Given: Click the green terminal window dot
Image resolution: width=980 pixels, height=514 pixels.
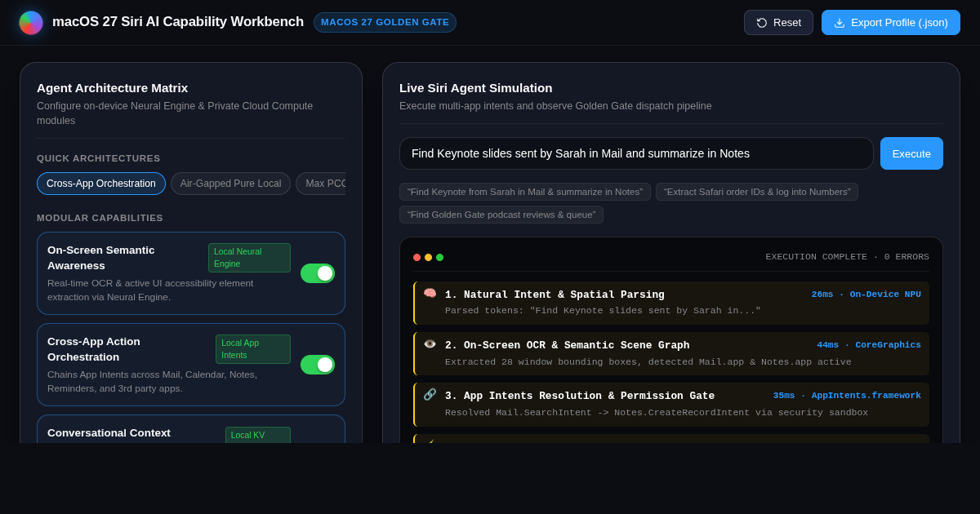Looking at the screenshot, I should pyautogui.click(x=439, y=257).
